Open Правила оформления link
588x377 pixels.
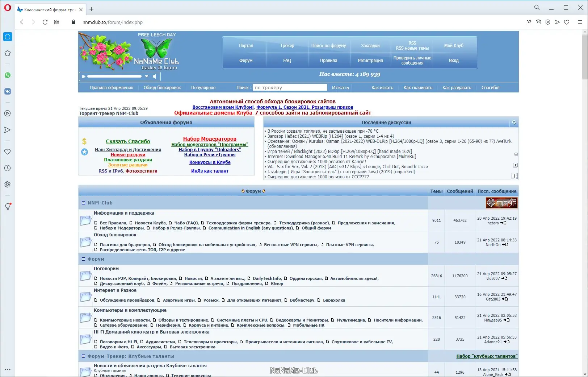pyautogui.click(x=112, y=88)
